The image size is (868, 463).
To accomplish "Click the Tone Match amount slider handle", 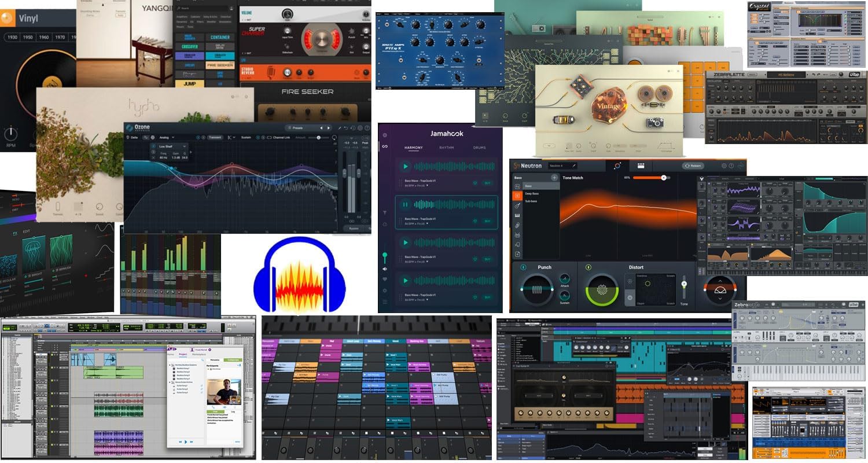I will (663, 178).
